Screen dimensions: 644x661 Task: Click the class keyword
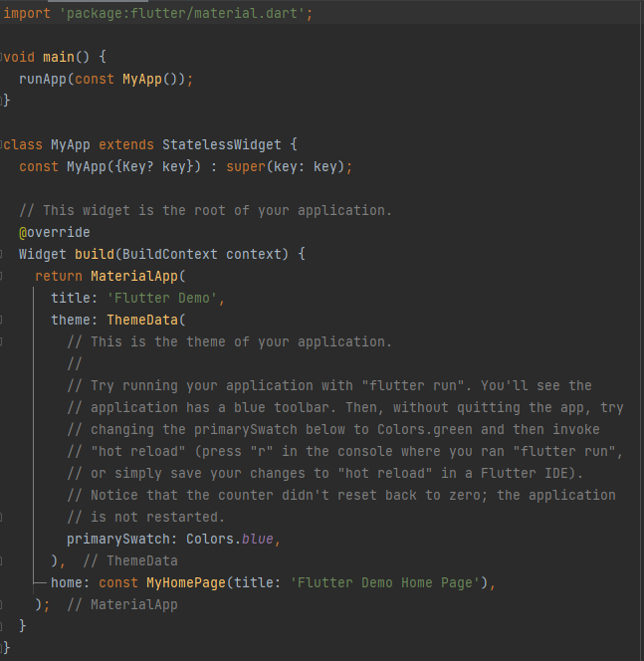(23, 144)
